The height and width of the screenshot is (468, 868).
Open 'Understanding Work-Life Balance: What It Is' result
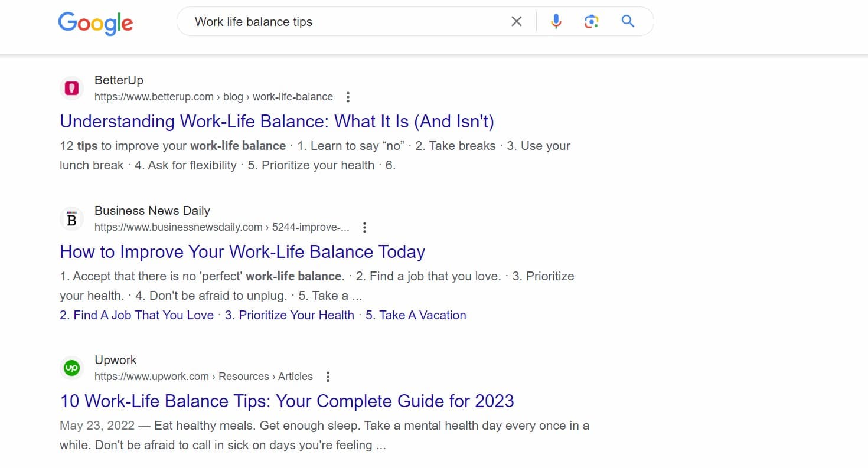[277, 122]
